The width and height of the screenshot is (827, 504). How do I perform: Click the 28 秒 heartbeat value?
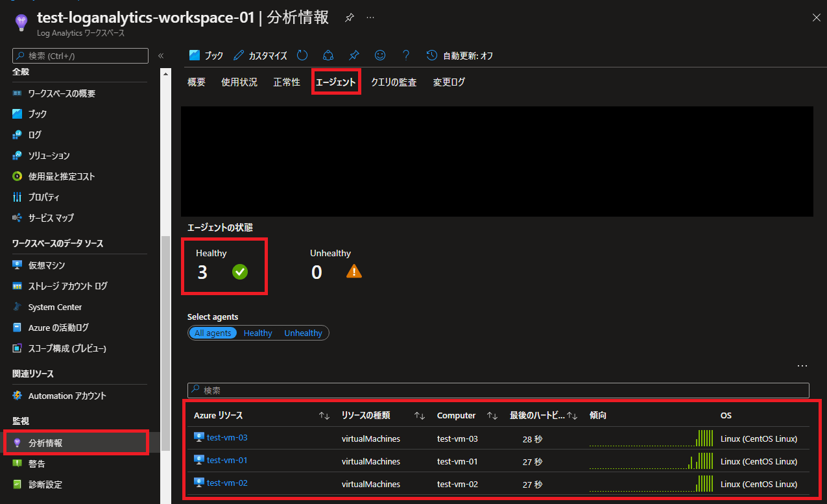tap(533, 439)
